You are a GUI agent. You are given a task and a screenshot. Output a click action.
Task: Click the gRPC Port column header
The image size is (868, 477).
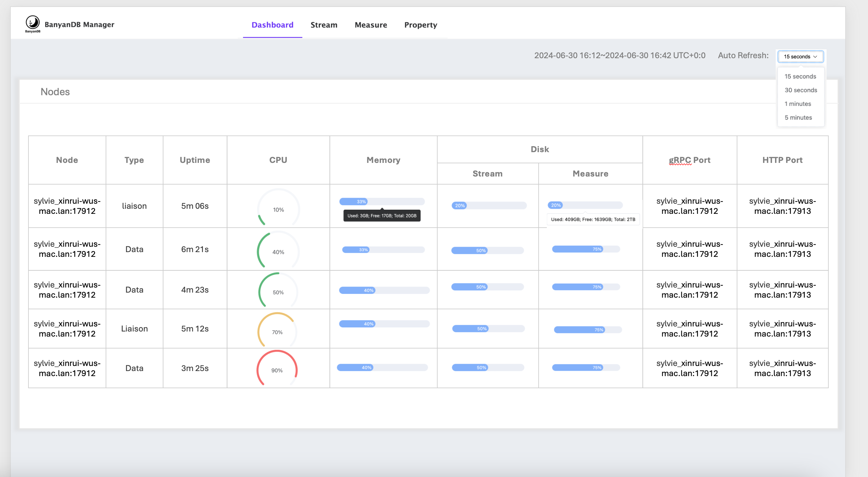click(689, 160)
